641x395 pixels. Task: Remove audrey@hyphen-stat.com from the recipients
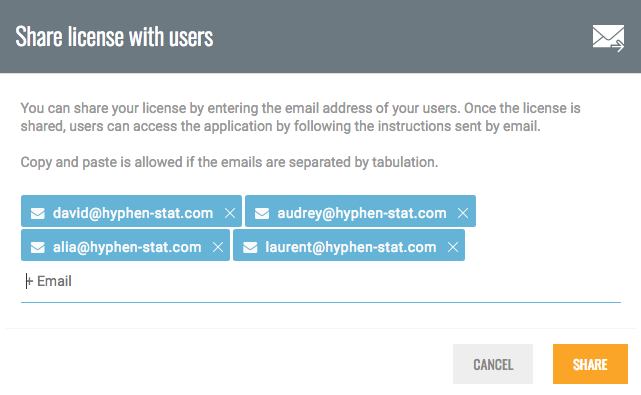463,213
